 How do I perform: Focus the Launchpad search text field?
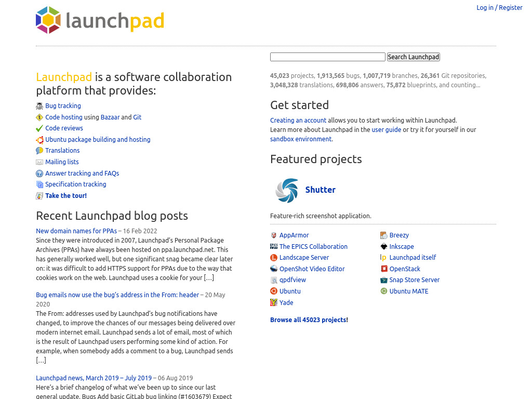(327, 57)
